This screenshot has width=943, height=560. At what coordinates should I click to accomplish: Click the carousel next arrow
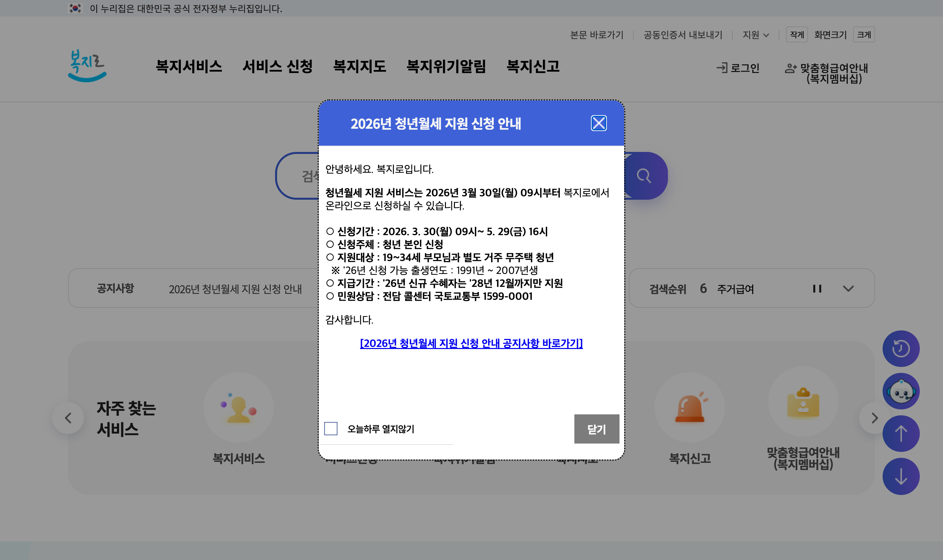pos(874,418)
